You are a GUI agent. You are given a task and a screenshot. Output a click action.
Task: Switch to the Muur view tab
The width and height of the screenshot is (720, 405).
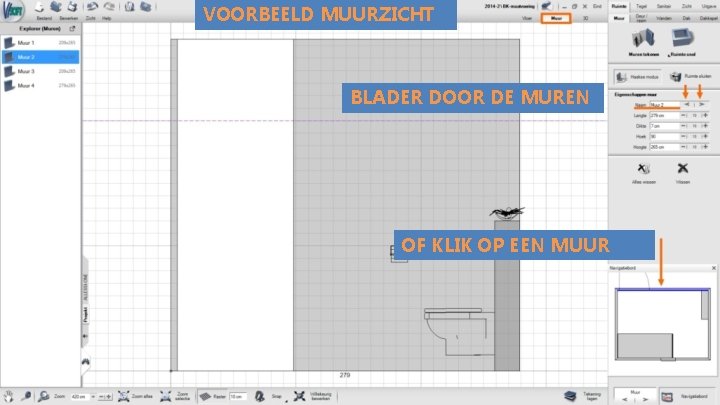(x=556, y=18)
